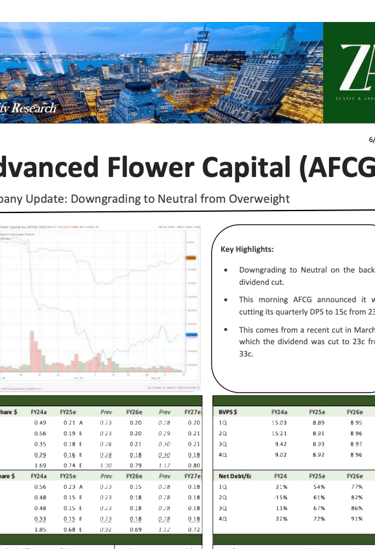Image resolution: width=375 pixels, height=549 pixels.
Task: Select the 15.03 value in the BVPS table
Action: tap(279, 423)
